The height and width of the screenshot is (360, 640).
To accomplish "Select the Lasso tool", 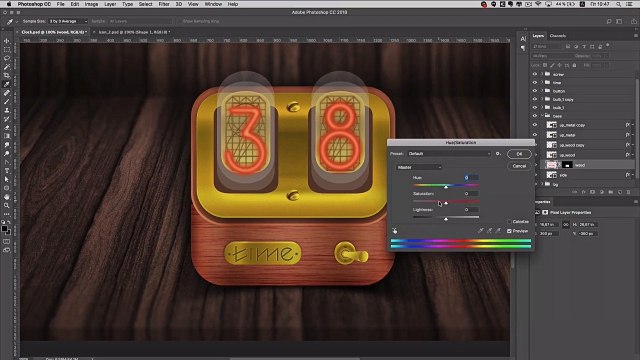I will click(x=7, y=58).
